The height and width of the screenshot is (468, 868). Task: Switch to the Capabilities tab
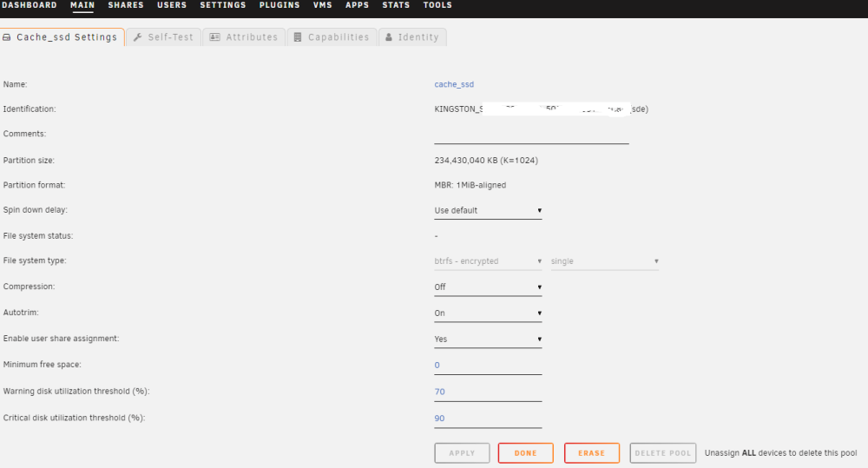pyautogui.click(x=332, y=37)
